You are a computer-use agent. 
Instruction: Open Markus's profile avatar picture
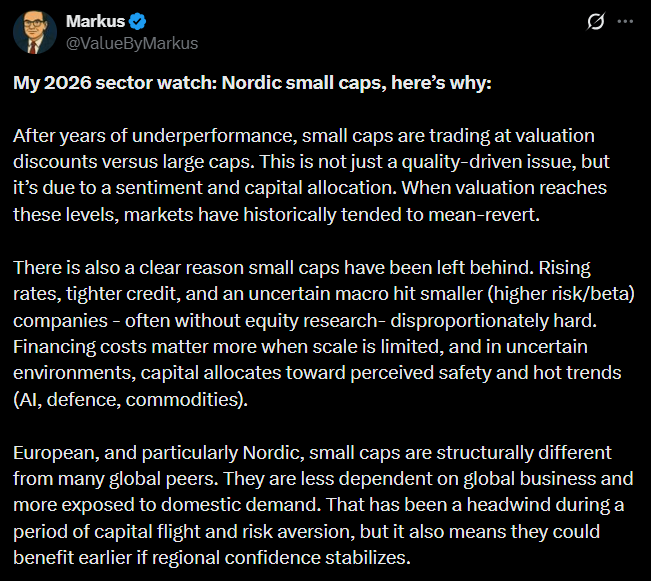click(34, 33)
